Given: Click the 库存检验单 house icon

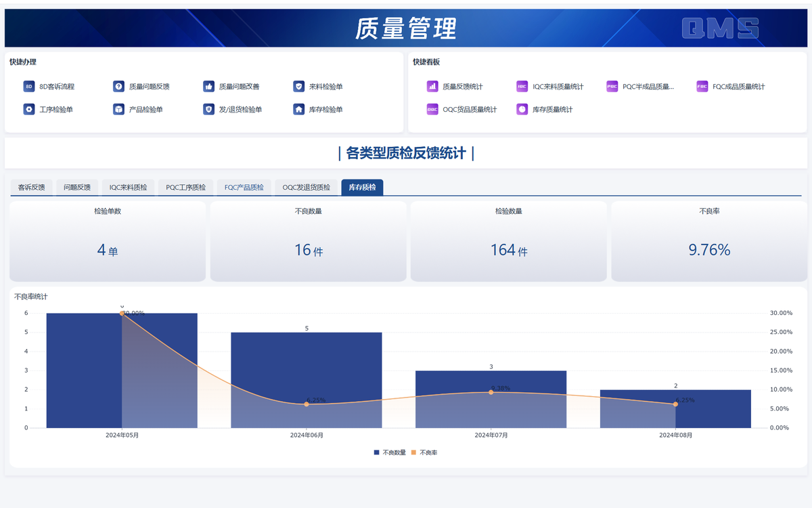Looking at the screenshot, I should tap(299, 109).
